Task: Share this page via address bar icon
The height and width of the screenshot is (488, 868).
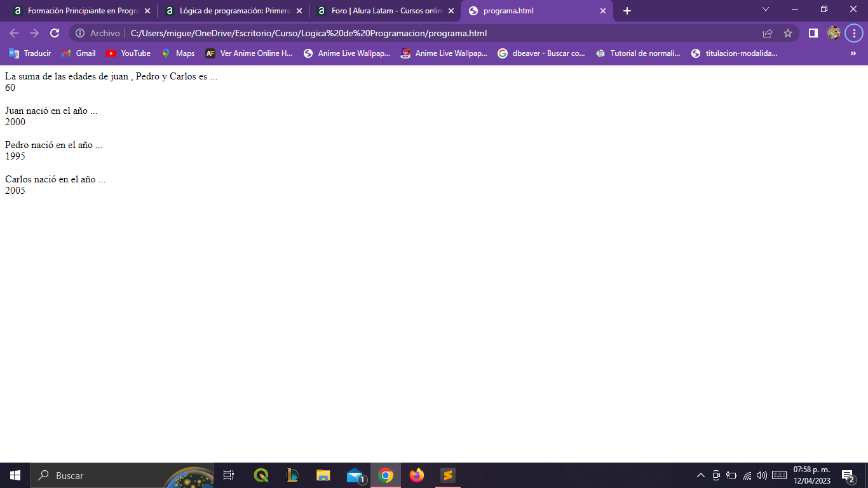Action: tap(768, 33)
